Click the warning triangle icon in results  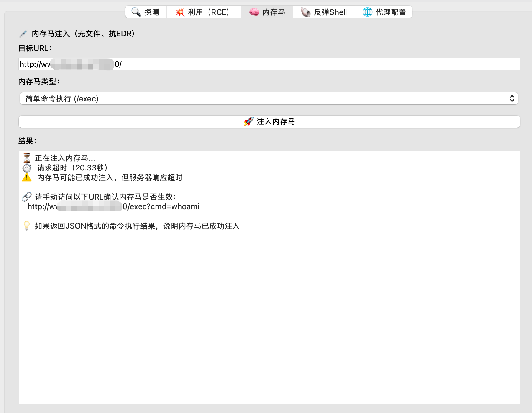pyautogui.click(x=27, y=178)
